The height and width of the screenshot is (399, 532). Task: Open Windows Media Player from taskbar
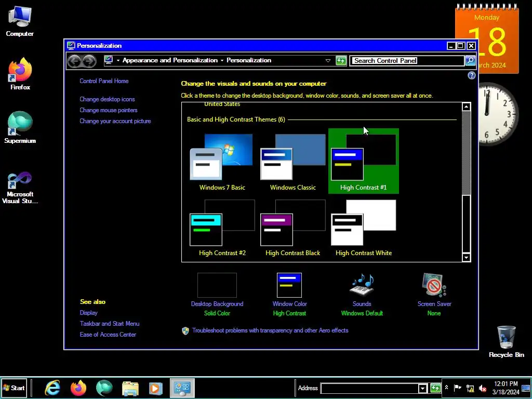coord(156,388)
